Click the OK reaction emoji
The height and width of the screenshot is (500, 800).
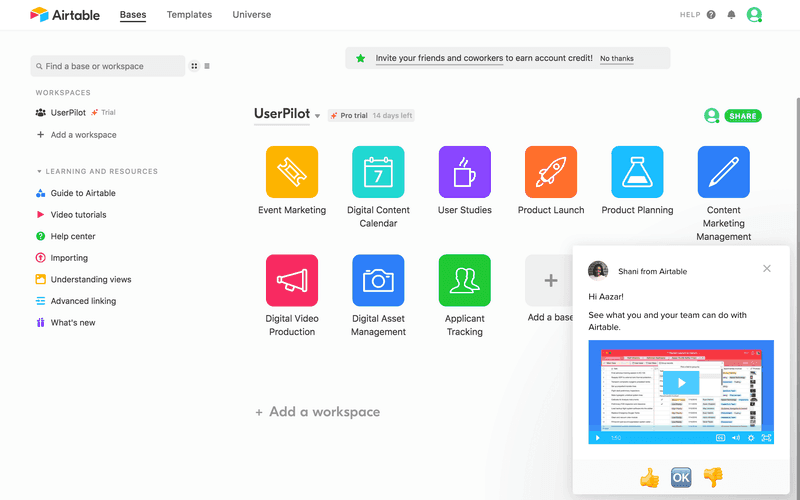click(x=681, y=478)
